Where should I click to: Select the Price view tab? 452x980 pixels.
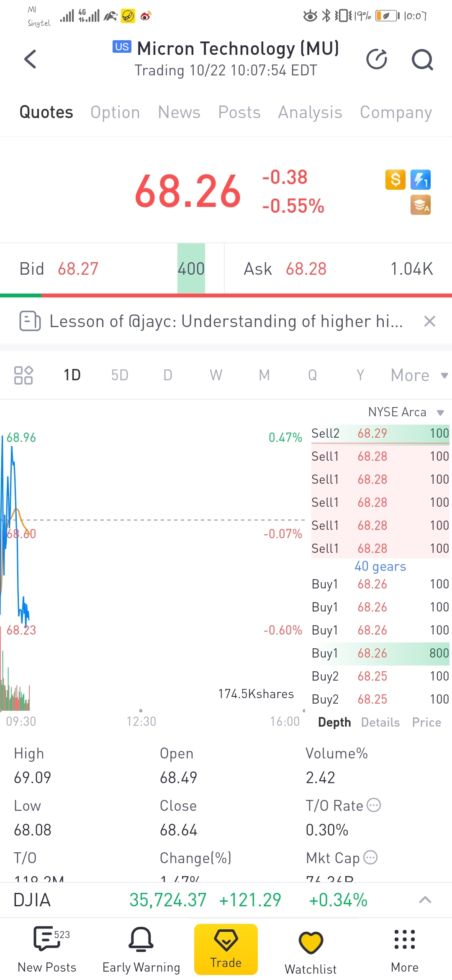click(426, 722)
